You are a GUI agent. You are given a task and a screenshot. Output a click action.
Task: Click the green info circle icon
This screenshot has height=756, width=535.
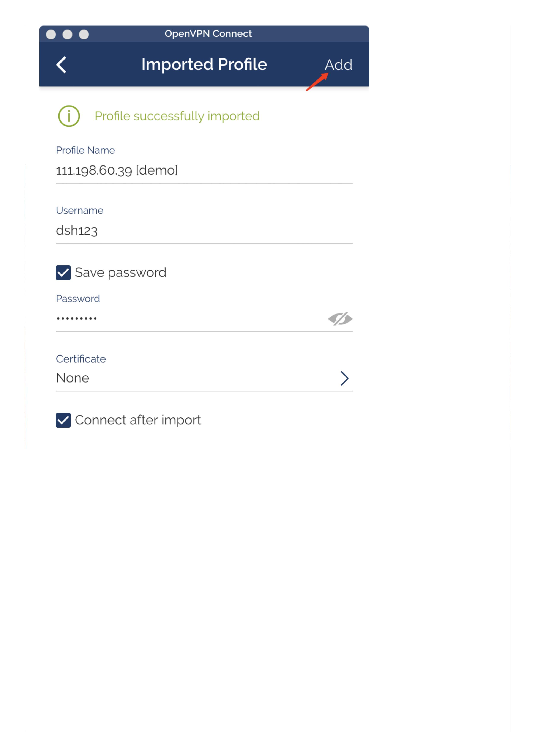[x=69, y=116]
